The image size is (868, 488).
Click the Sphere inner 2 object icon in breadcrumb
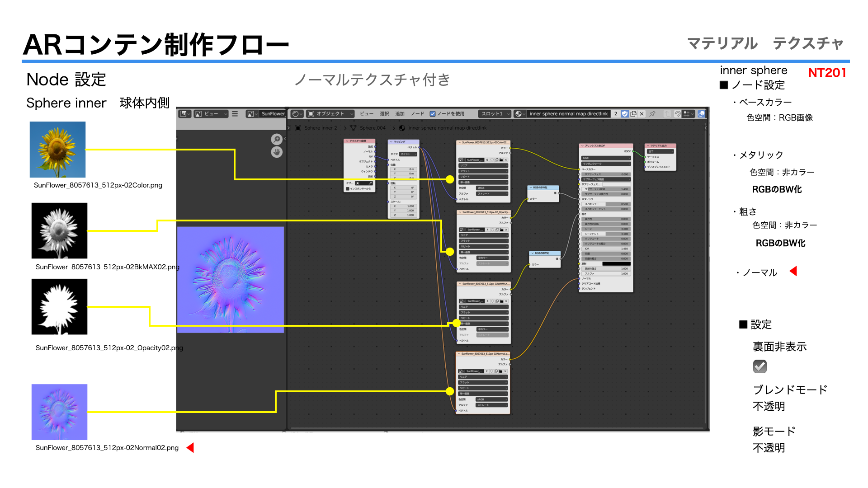(298, 128)
